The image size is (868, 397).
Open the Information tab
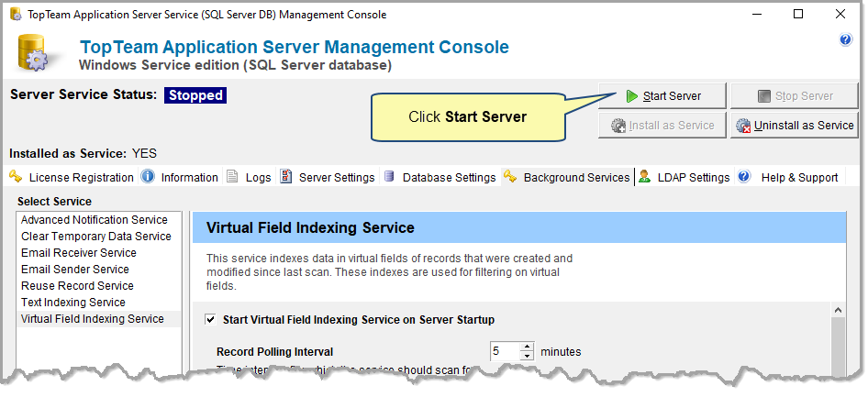(x=181, y=178)
